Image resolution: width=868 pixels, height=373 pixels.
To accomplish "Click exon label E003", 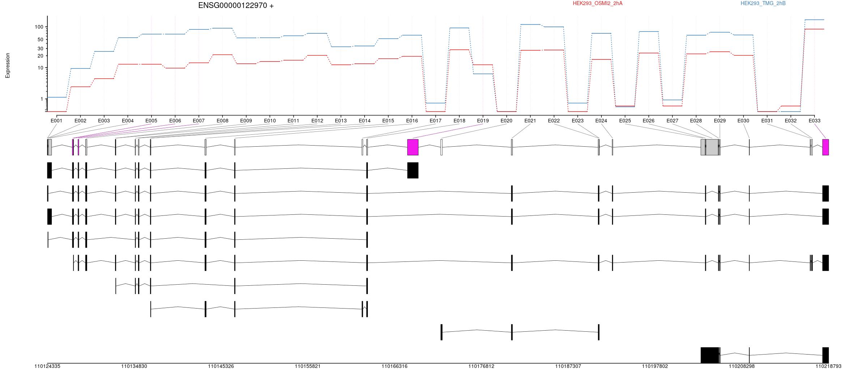I will point(104,121).
